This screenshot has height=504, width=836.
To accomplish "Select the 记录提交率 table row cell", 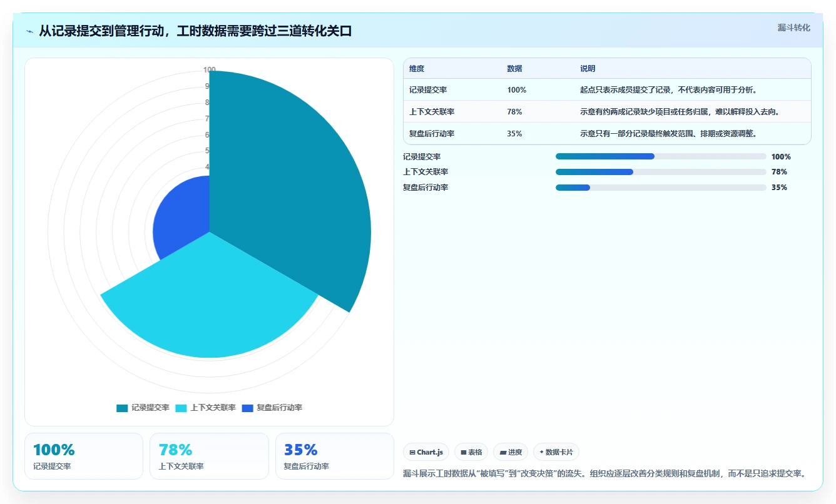I will click(x=428, y=90).
